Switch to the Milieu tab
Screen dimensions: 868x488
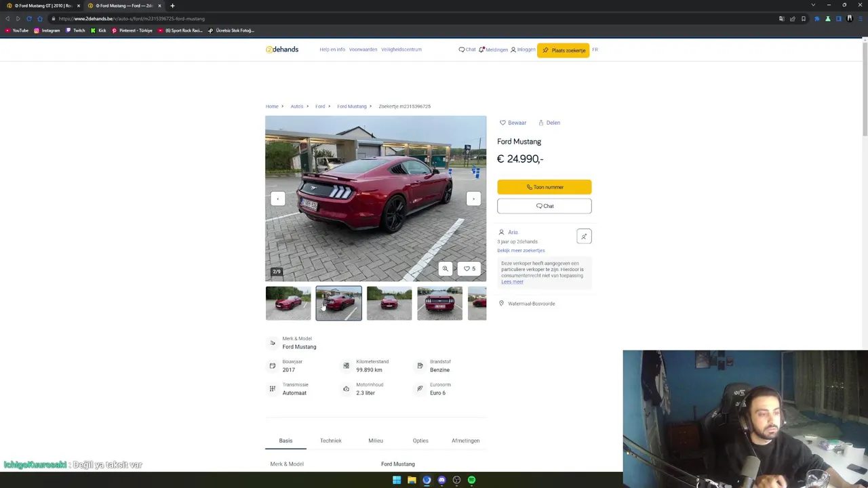tap(376, 441)
